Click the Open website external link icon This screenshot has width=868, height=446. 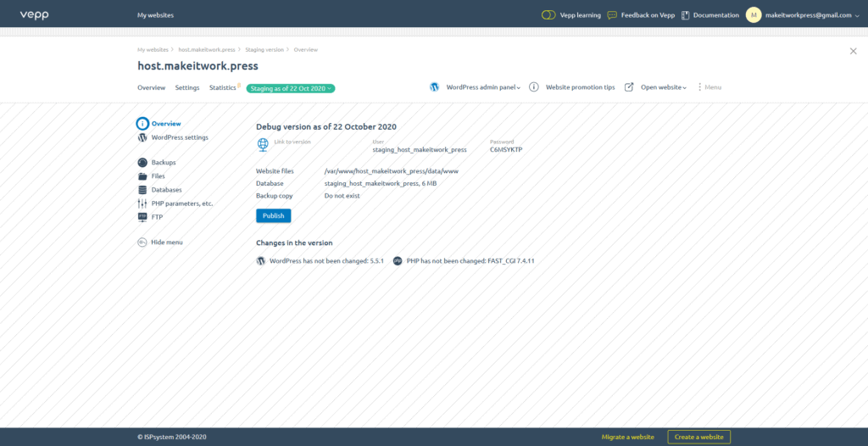629,87
